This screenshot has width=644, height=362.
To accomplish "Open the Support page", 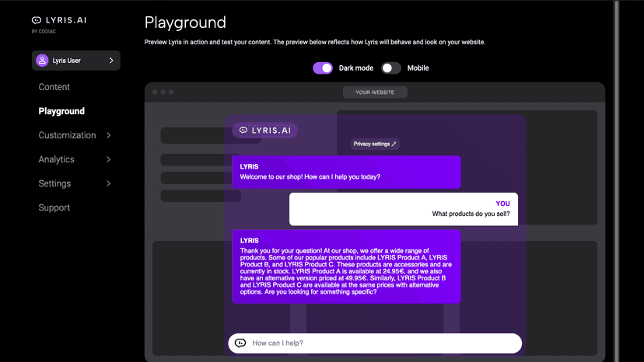I will coord(54,207).
